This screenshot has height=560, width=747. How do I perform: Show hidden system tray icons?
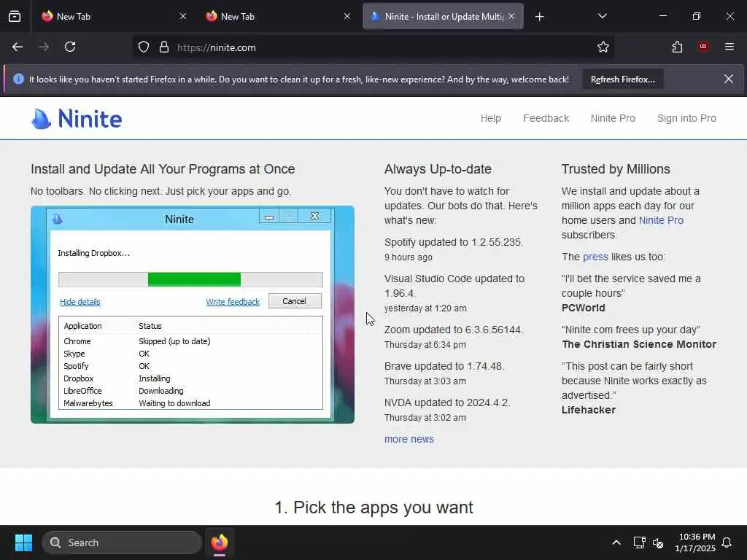click(616, 542)
